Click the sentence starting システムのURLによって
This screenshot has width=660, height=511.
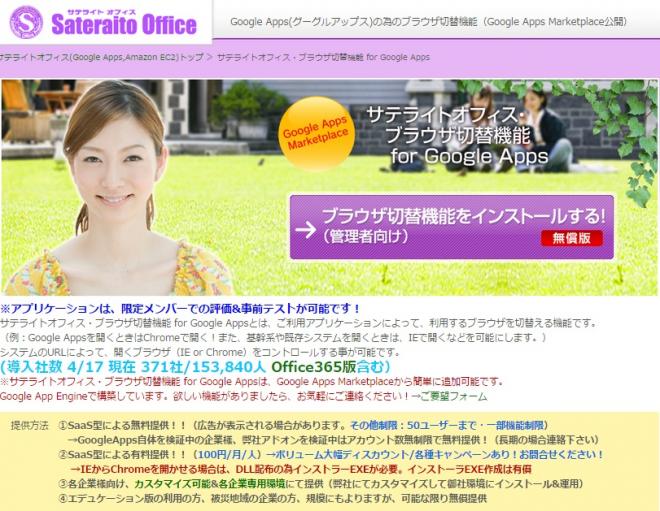[200, 352]
